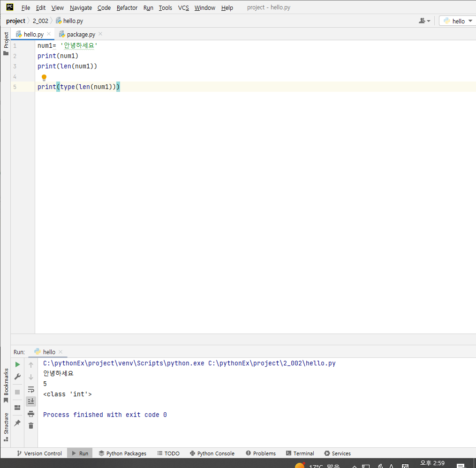The image size is (476, 468).
Task: Close the hello.py editor tab
Action: point(49,34)
